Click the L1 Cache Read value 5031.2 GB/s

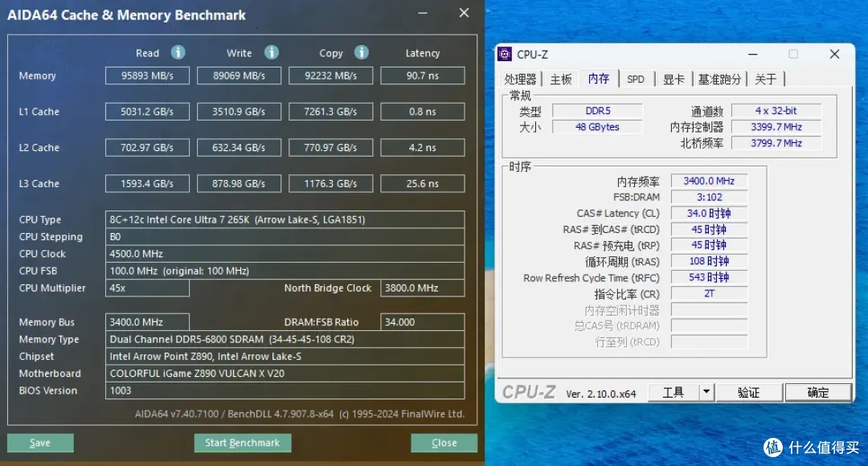147,112
